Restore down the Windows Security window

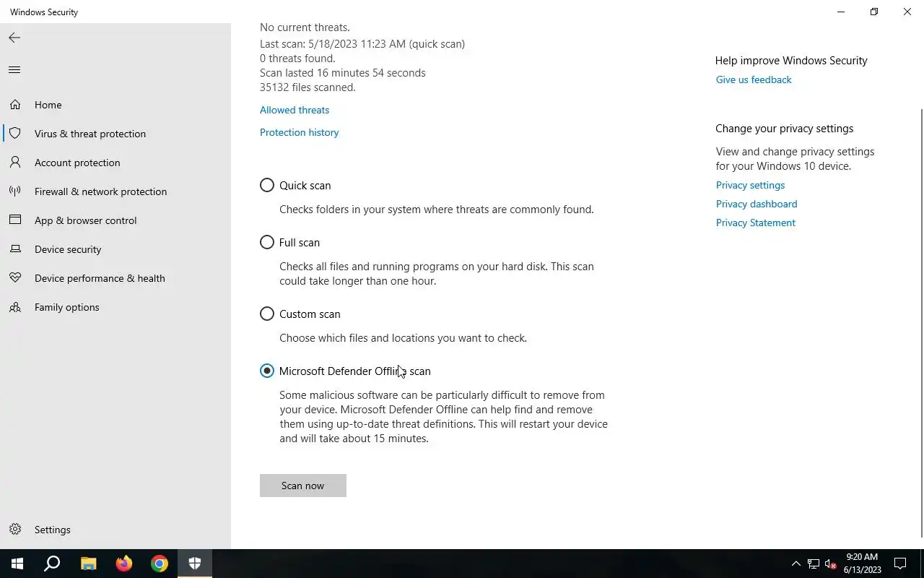(x=874, y=12)
